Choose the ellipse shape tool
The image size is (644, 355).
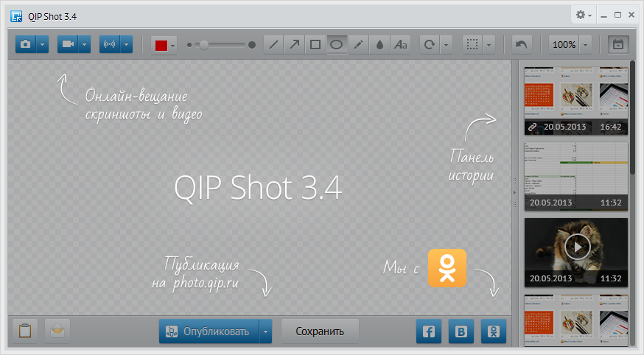pyautogui.click(x=336, y=45)
